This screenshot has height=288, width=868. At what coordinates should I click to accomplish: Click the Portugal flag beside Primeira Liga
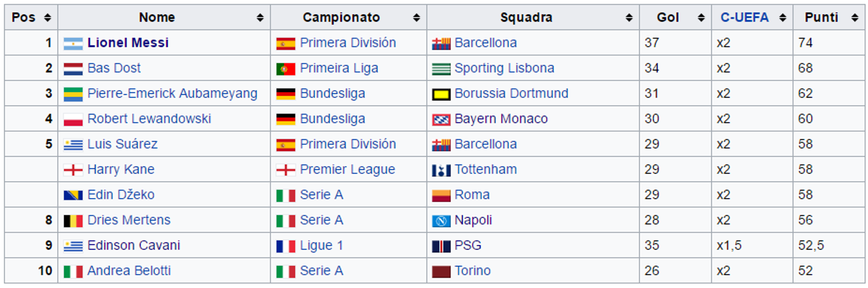point(286,69)
